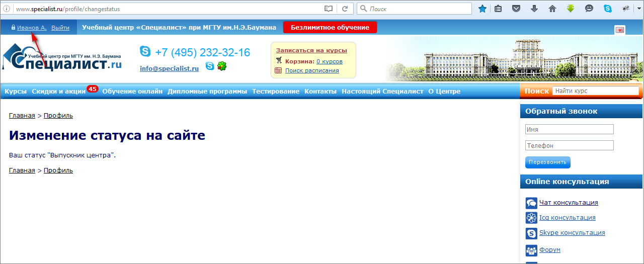
Task: Click the ICQ consultation icon in sidebar
Action: [x=532, y=218]
